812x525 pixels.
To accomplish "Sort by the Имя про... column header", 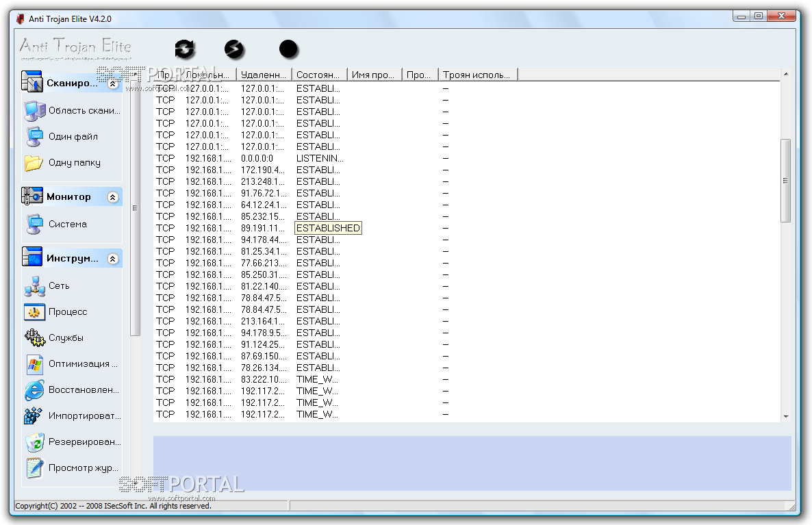I will point(375,75).
